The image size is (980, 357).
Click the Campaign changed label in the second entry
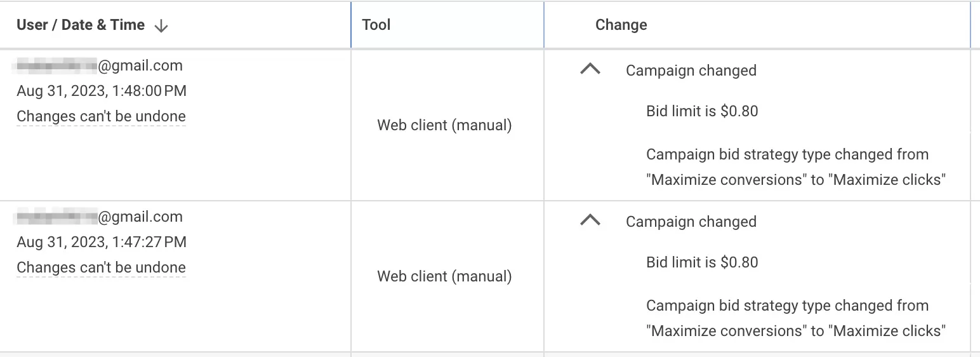[x=691, y=222]
